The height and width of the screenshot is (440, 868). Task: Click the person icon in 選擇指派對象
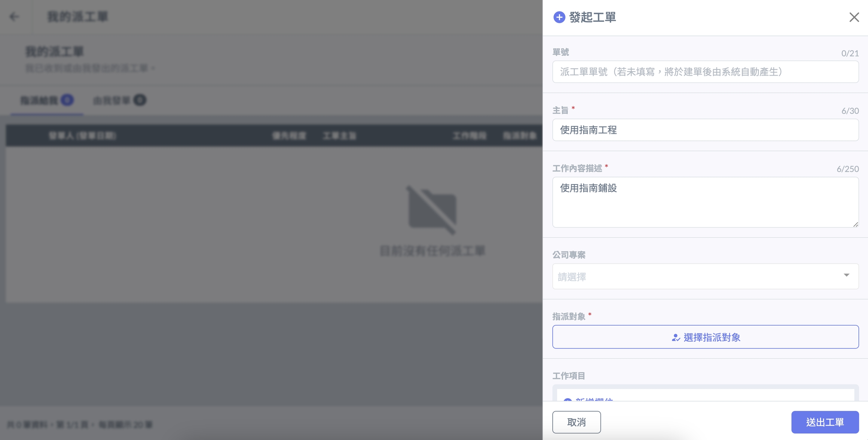675,338
